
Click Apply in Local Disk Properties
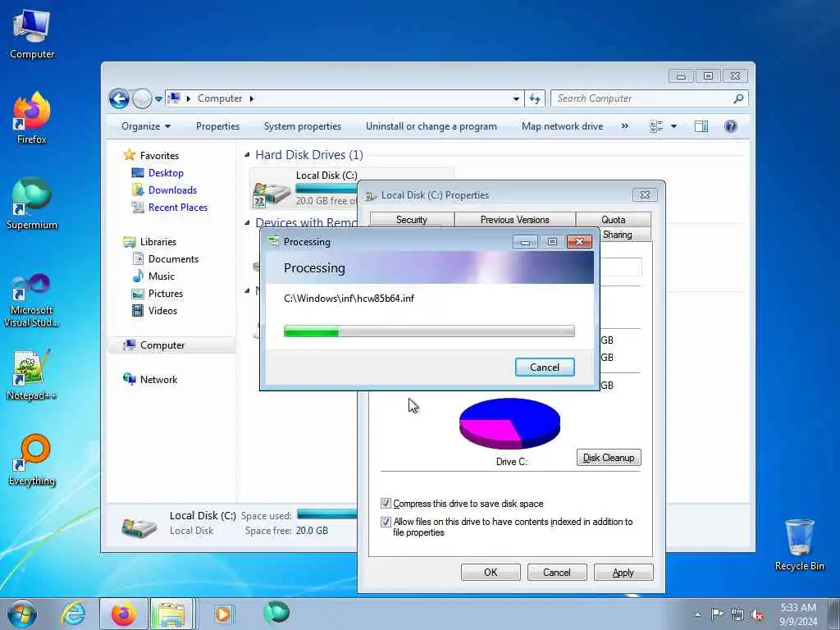point(623,572)
